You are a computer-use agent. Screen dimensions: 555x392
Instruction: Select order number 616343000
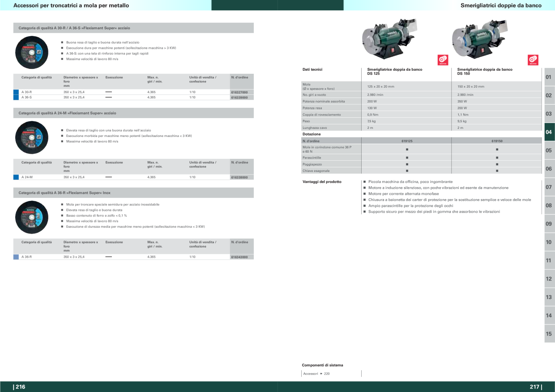pyautogui.click(x=239, y=257)
